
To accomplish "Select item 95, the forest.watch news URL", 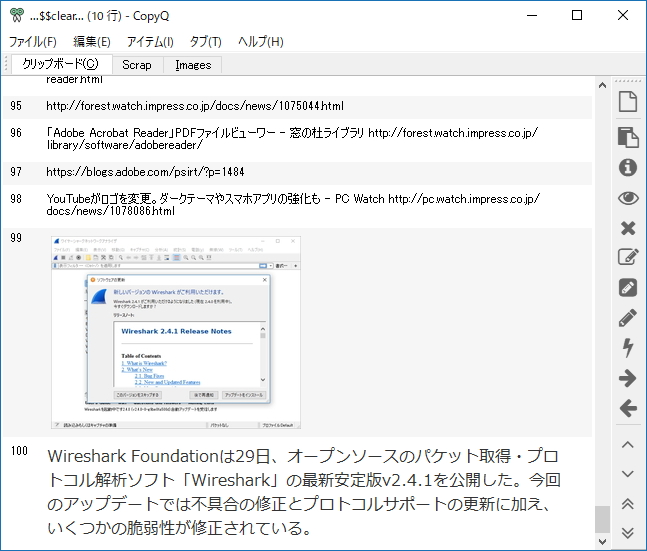I will point(296,106).
